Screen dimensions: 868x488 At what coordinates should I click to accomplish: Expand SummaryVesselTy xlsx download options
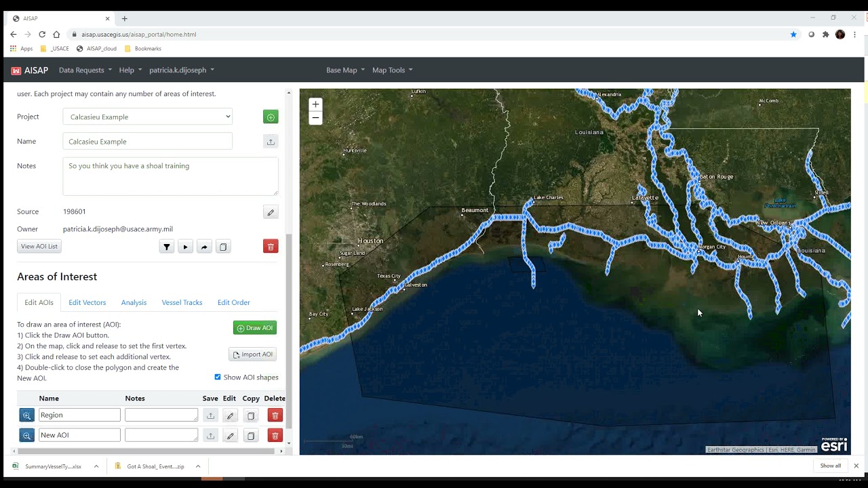point(96,466)
